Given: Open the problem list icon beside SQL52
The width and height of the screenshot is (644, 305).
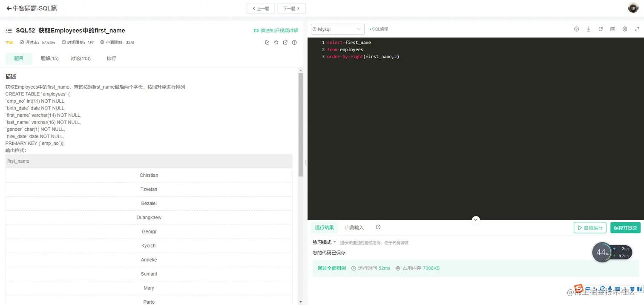Looking at the screenshot, I should [x=9, y=30].
